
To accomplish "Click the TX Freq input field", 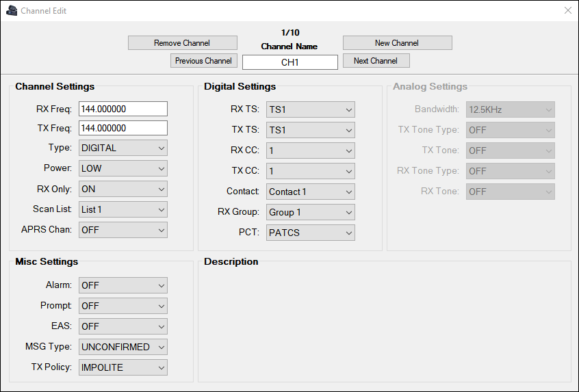I will pyautogui.click(x=123, y=128).
